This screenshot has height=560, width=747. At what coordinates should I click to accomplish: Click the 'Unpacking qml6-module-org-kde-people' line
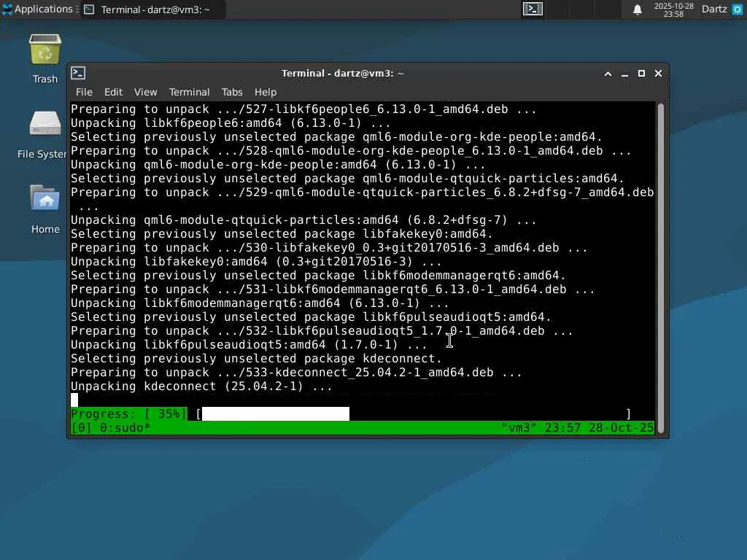[278, 164]
